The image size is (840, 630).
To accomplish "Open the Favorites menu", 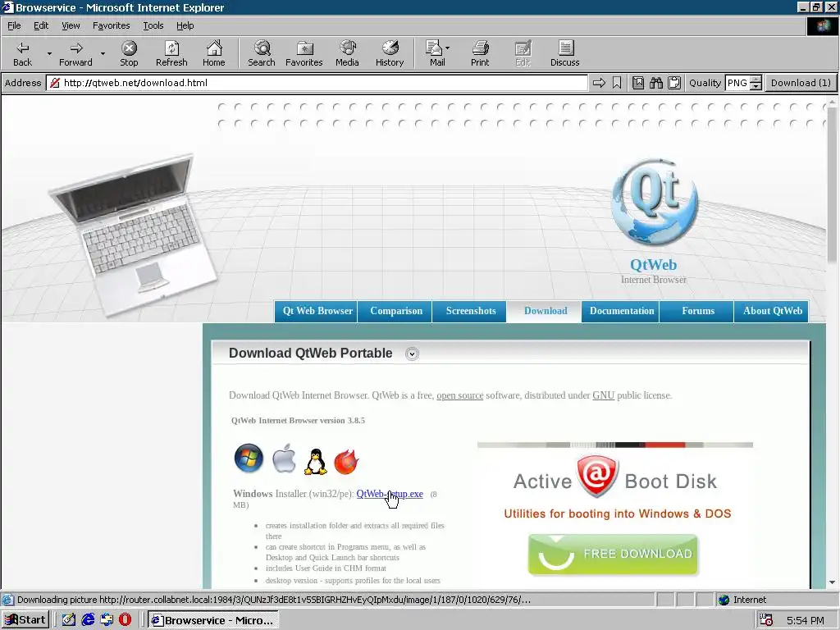I will tap(111, 25).
